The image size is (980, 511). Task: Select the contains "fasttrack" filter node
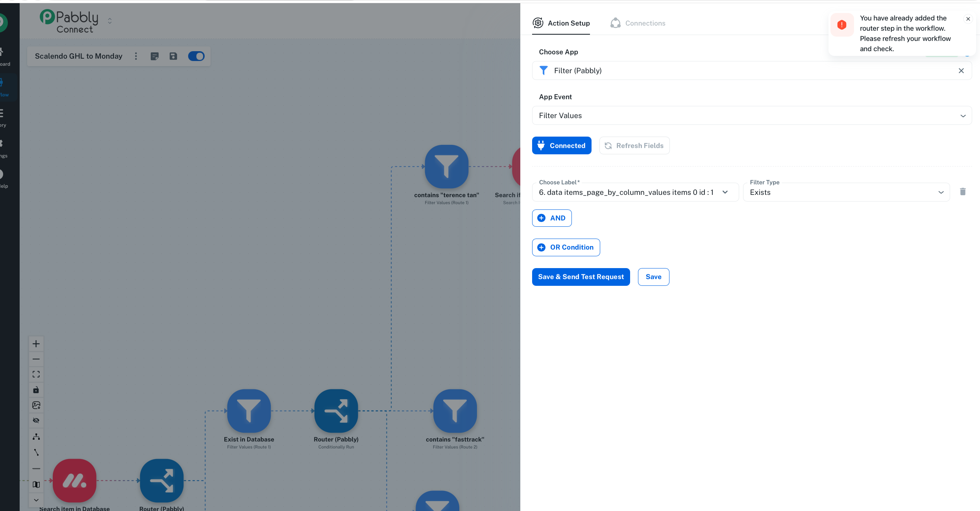pos(455,411)
